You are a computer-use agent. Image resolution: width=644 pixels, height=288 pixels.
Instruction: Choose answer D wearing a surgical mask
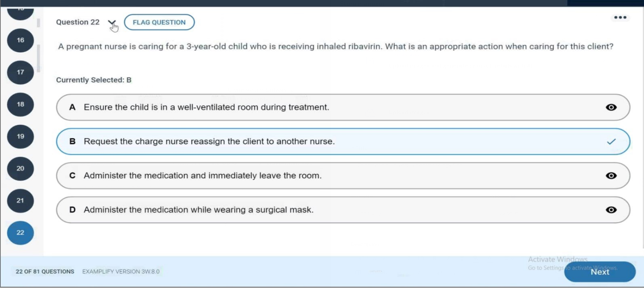(198, 210)
